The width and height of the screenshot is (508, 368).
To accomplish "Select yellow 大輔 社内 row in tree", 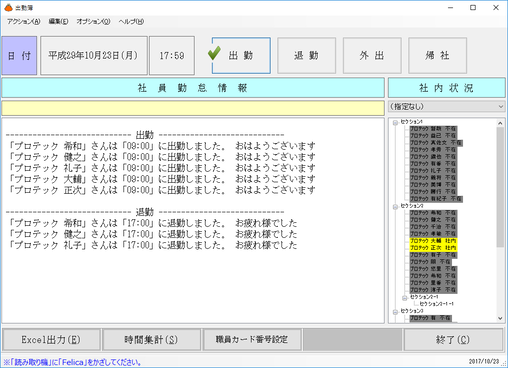I will click(433, 241).
